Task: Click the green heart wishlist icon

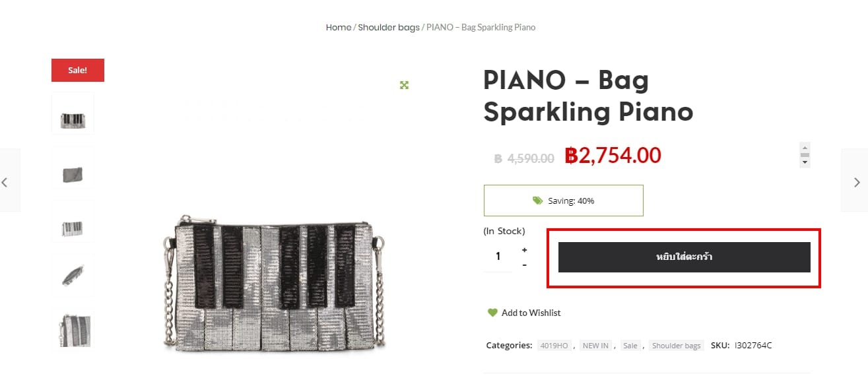Action: pos(492,313)
